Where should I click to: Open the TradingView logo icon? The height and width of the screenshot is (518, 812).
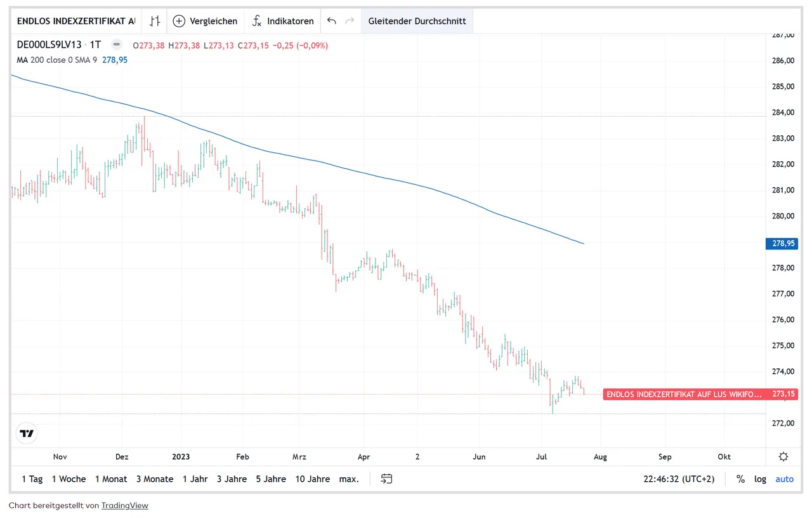coord(27,434)
